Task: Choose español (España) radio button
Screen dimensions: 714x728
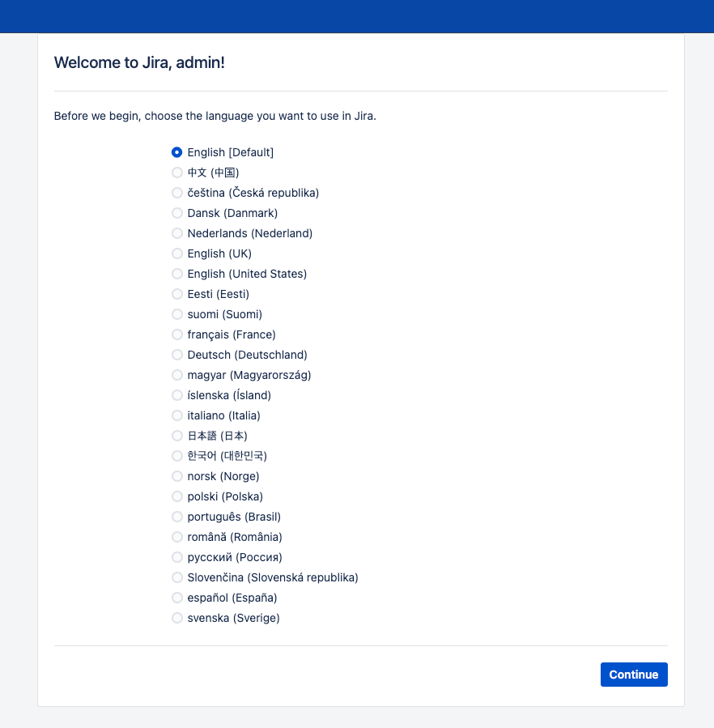Action: tap(176, 598)
